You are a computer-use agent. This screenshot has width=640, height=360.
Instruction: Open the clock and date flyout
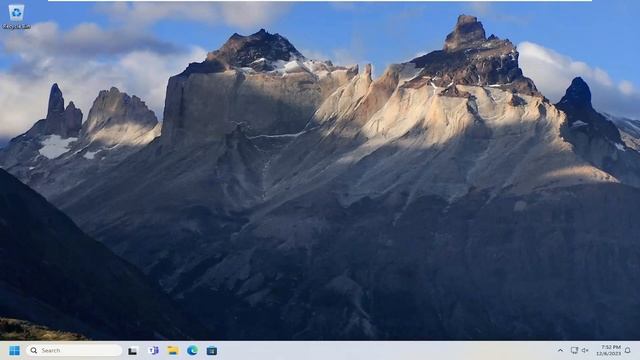609,350
